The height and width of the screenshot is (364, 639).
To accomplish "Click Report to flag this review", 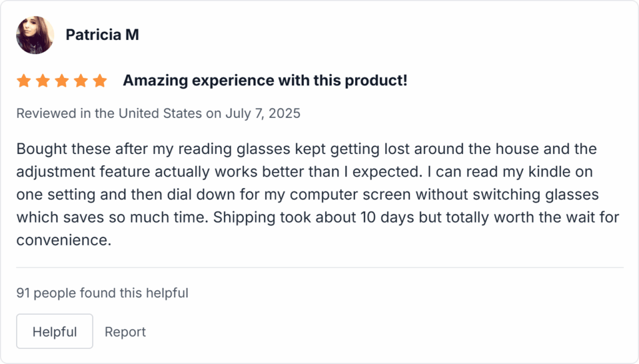I will pyautogui.click(x=125, y=331).
